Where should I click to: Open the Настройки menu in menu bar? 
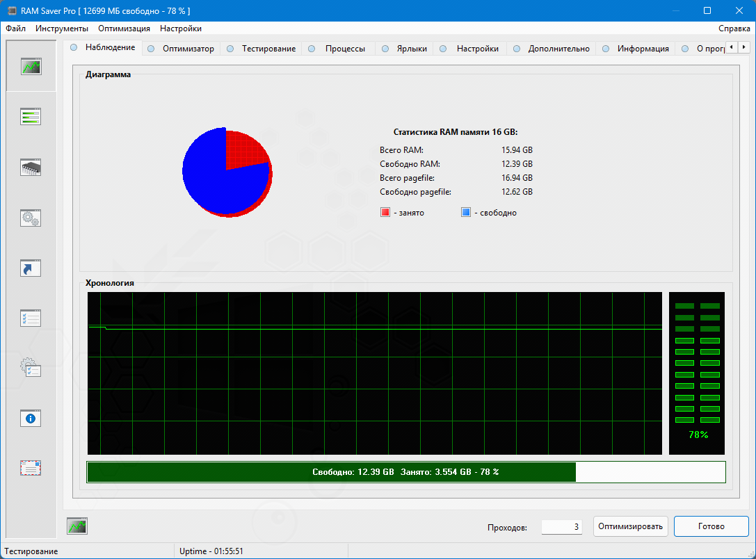[x=181, y=29]
